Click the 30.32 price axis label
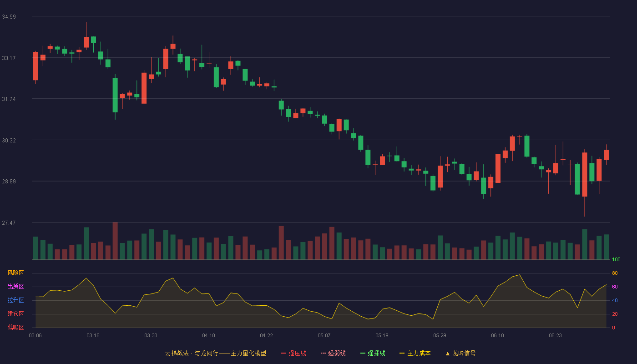The height and width of the screenshot is (364, 637). point(9,141)
